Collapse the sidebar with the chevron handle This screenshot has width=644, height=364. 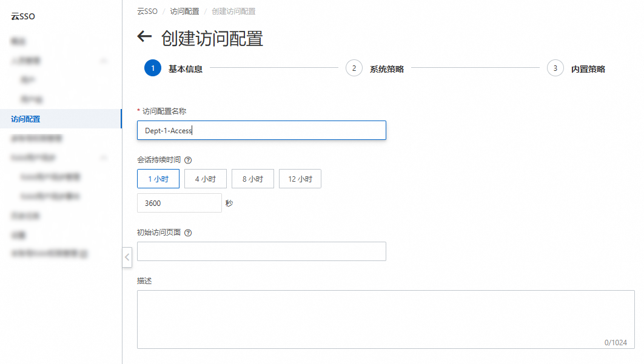point(127,257)
